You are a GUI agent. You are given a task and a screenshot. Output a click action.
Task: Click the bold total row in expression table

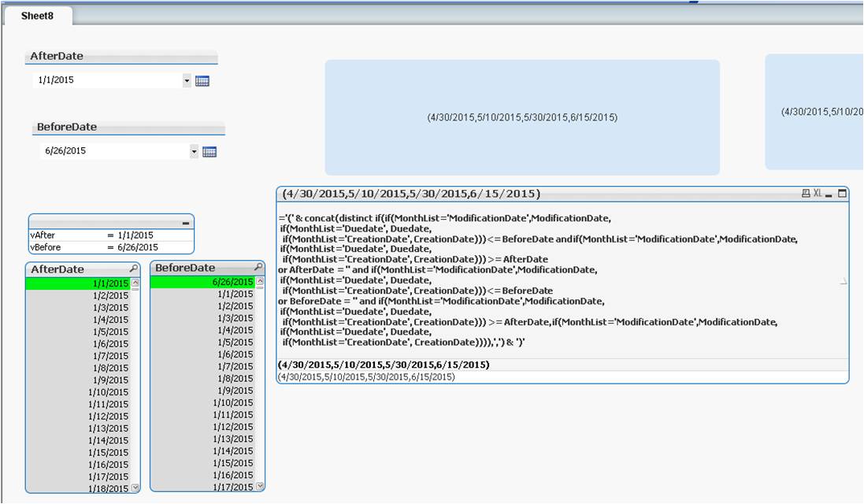562,365
